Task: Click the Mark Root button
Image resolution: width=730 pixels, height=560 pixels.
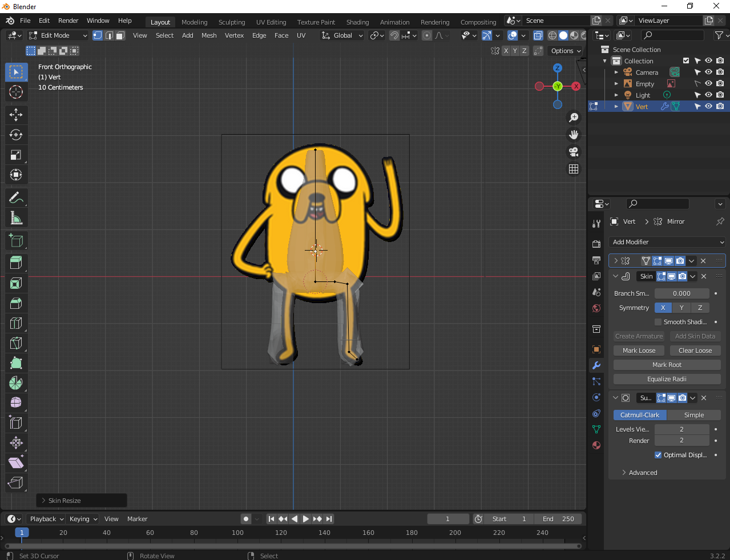Action: tap(667, 365)
